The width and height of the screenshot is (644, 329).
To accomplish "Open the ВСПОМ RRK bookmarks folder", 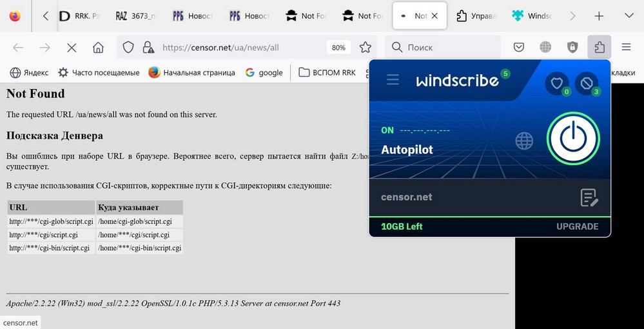I will 327,73.
